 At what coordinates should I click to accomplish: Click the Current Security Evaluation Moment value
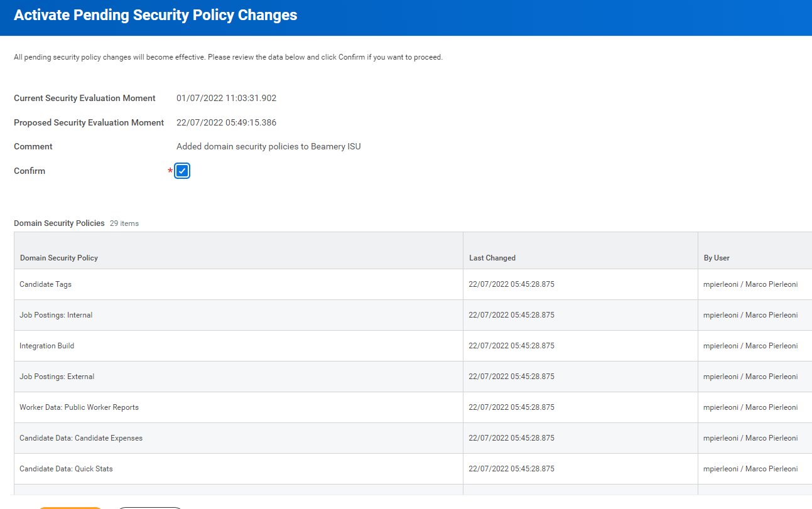coord(226,98)
